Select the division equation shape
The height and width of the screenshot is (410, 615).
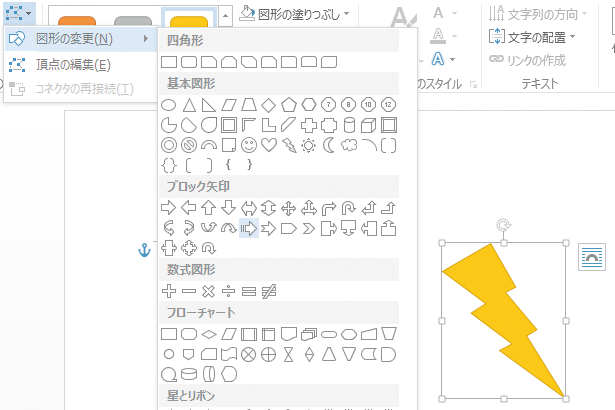pyautogui.click(x=229, y=292)
